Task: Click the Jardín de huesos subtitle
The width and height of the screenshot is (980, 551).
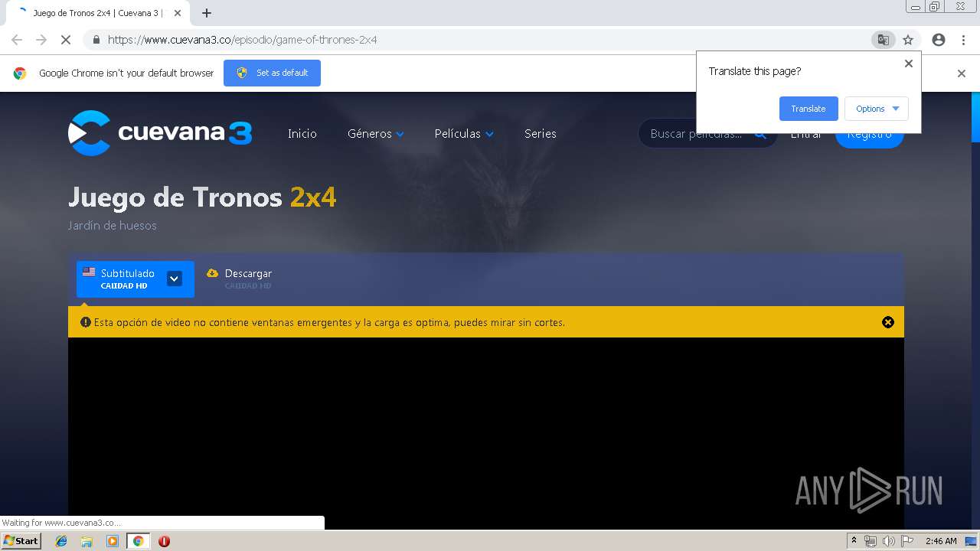Action: coord(112,226)
